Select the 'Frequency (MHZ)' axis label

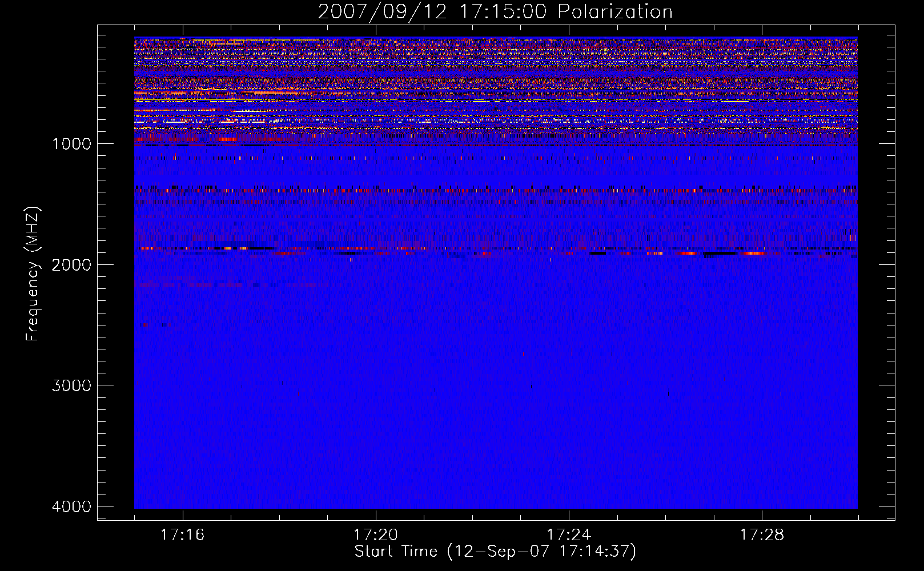pyautogui.click(x=33, y=275)
